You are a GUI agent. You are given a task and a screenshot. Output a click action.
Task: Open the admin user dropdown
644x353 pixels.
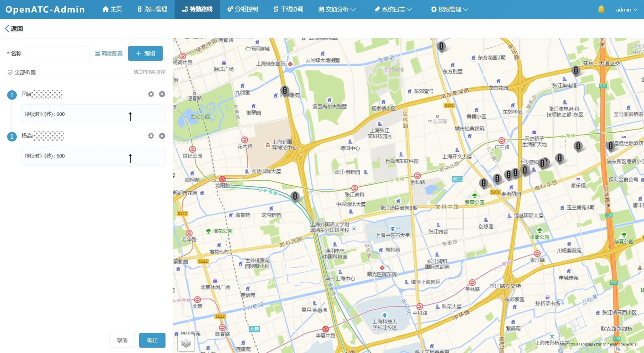pyautogui.click(x=626, y=10)
